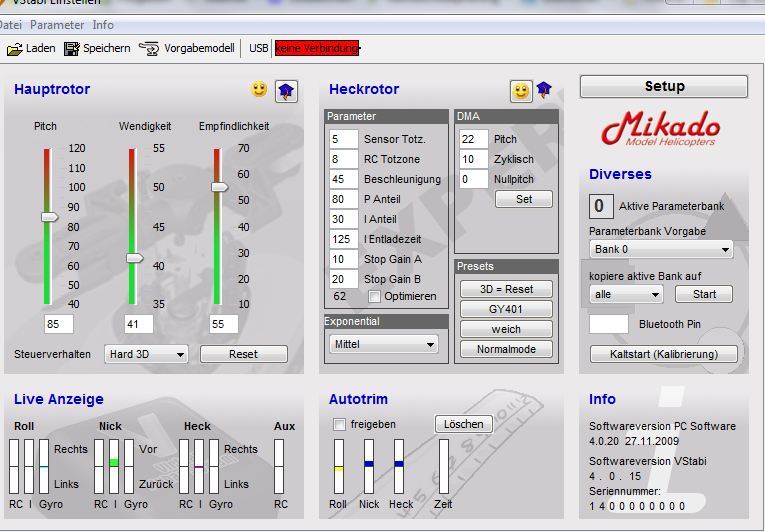Screen dimensions: 765x532
Task: Click the red 'keine Verbindung' USB status
Action: click(317, 48)
